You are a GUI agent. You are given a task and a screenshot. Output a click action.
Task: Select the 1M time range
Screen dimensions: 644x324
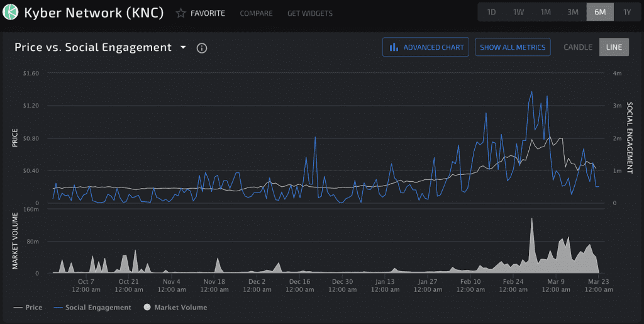(x=545, y=13)
